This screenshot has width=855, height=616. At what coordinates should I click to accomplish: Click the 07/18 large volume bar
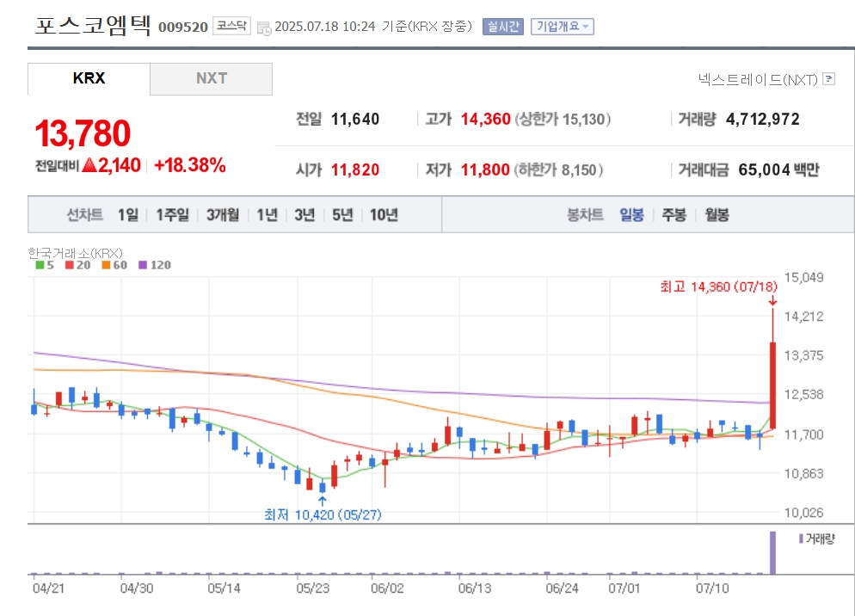pos(772,552)
